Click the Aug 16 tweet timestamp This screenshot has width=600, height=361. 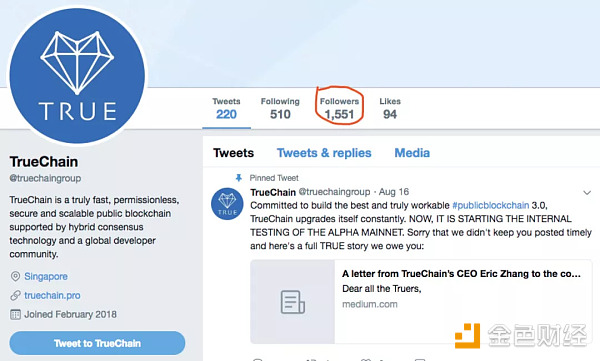pyautogui.click(x=394, y=192)
